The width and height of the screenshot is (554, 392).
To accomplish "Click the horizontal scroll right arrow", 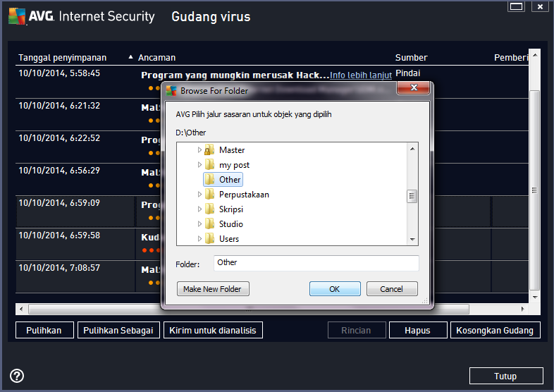I will (x=522, y=309).
